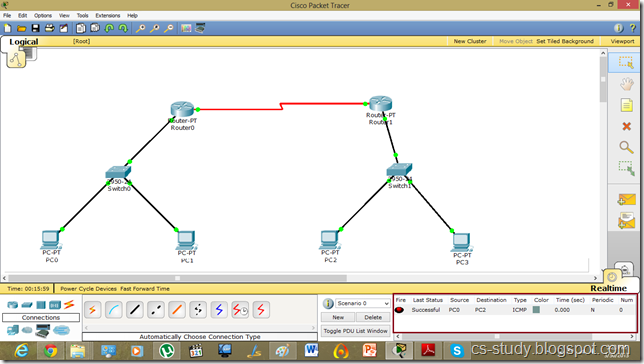The height and width of the screenshot is (364, 644).
Task: Click the Add Complex PDU envelope icon
Action: pos(626,221)
